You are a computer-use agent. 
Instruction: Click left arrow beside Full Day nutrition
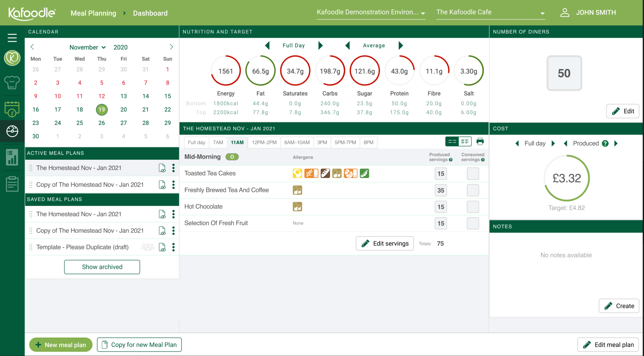pos(267,46)
